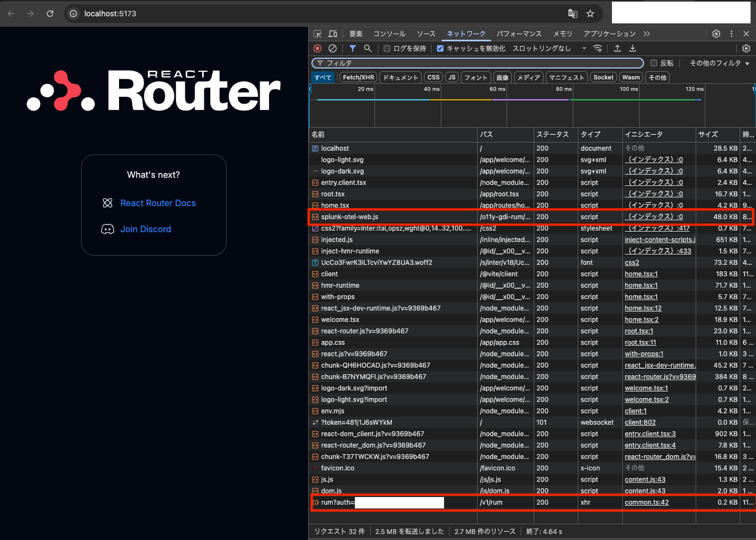Toggle the フォント filter chip
The width and height of the screenshot is (756, 540).
[476, 77]
